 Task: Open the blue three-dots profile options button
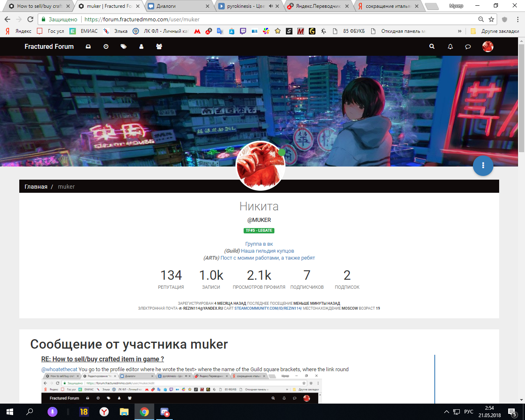483,165
